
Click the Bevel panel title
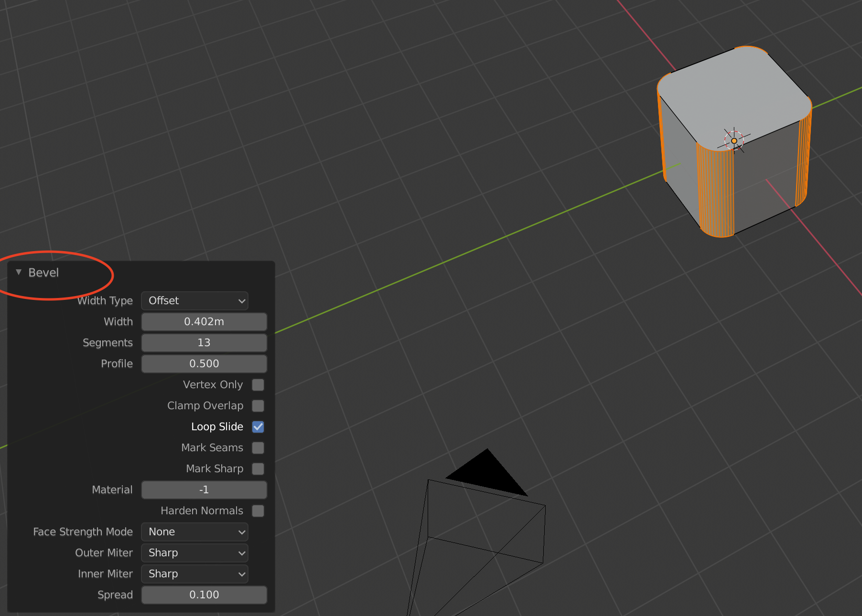coord(43,273)
